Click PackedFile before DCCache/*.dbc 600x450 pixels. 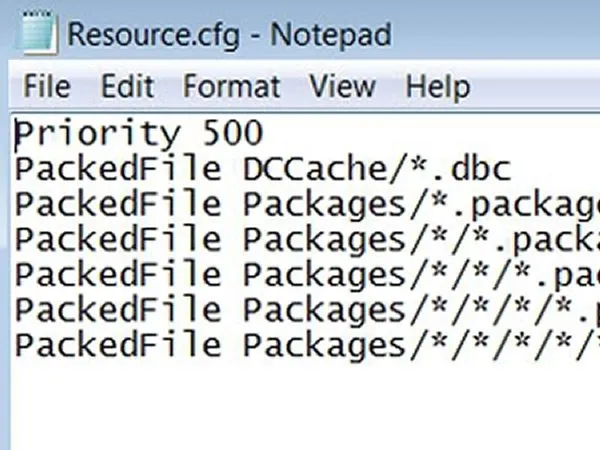(118, 169)
